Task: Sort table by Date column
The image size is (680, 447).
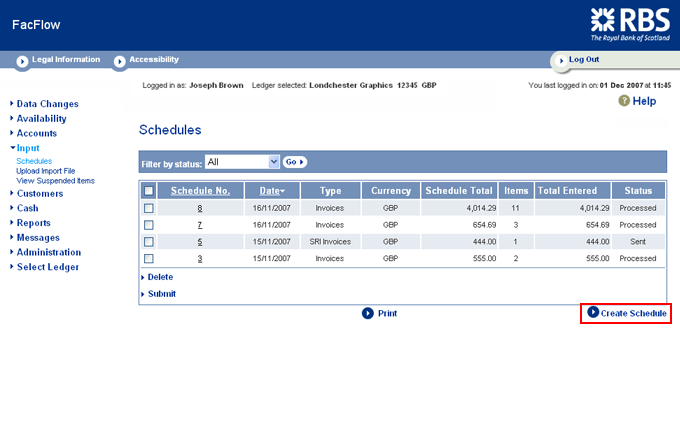Action: 271,191
